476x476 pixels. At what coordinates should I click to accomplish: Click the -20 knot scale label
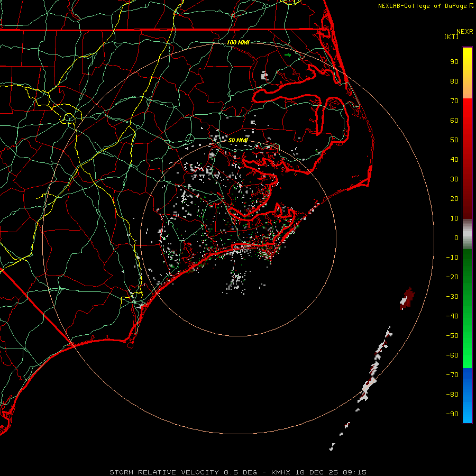pos(452,277)
